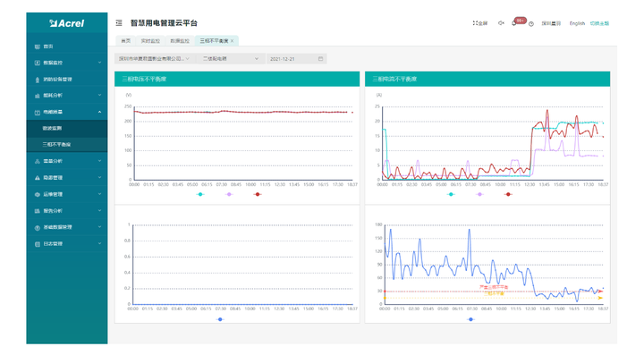Screen dimensions: 644x355
Task: Click the user name next to English
Action: pyautogui.click(x=551, y=23)
